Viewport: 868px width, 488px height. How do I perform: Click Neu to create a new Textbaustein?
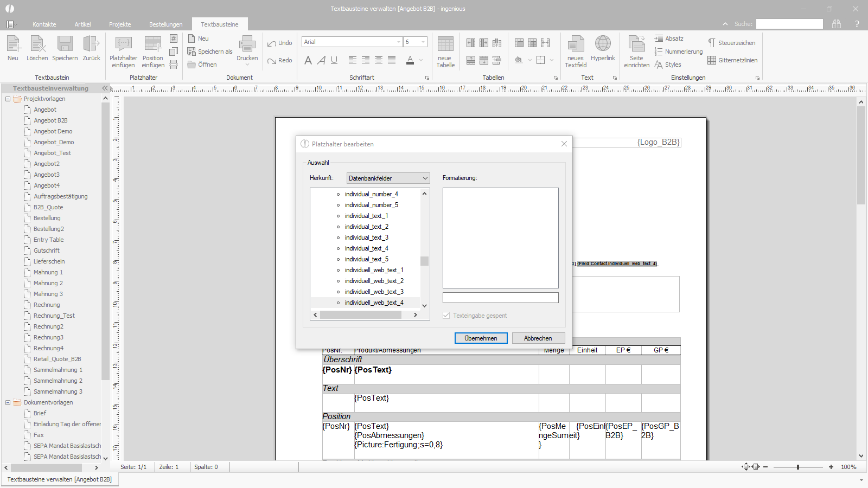[13, 48]
